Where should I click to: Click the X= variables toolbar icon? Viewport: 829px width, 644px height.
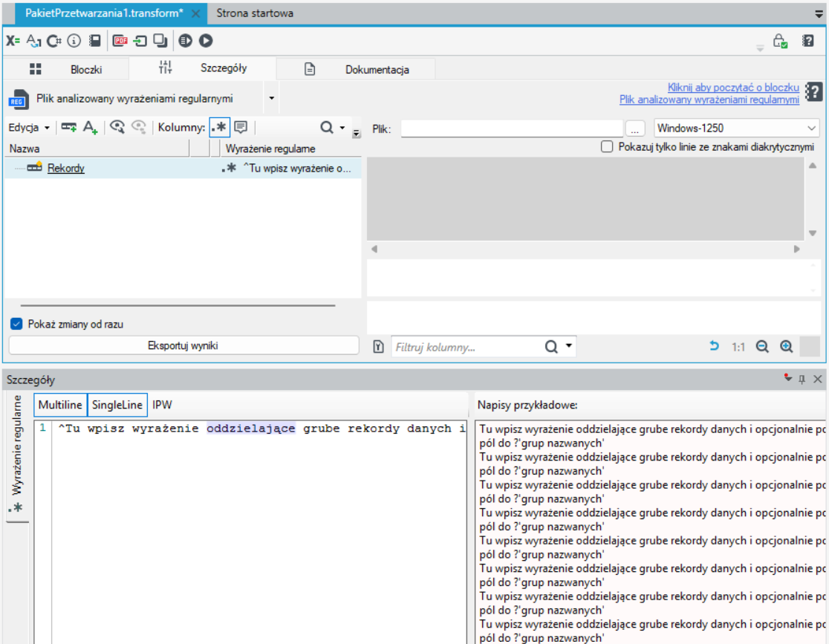(13, 41)
